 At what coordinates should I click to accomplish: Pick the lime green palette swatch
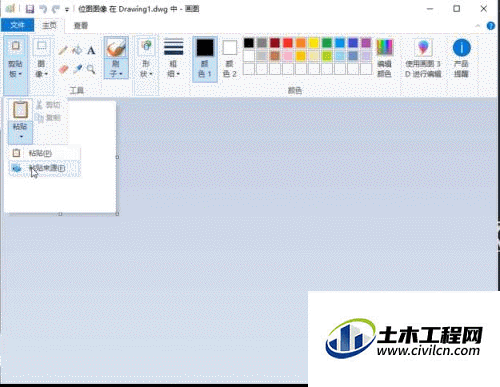(327, 56)
